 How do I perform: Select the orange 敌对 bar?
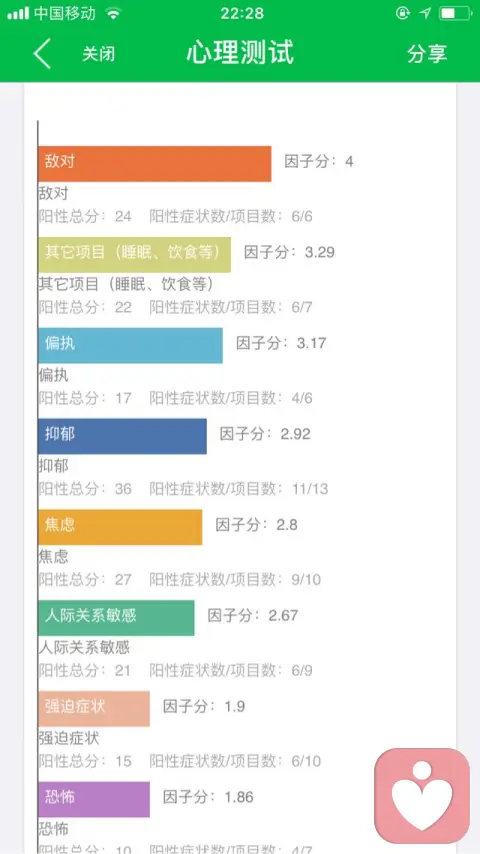[x=155, y=163]
